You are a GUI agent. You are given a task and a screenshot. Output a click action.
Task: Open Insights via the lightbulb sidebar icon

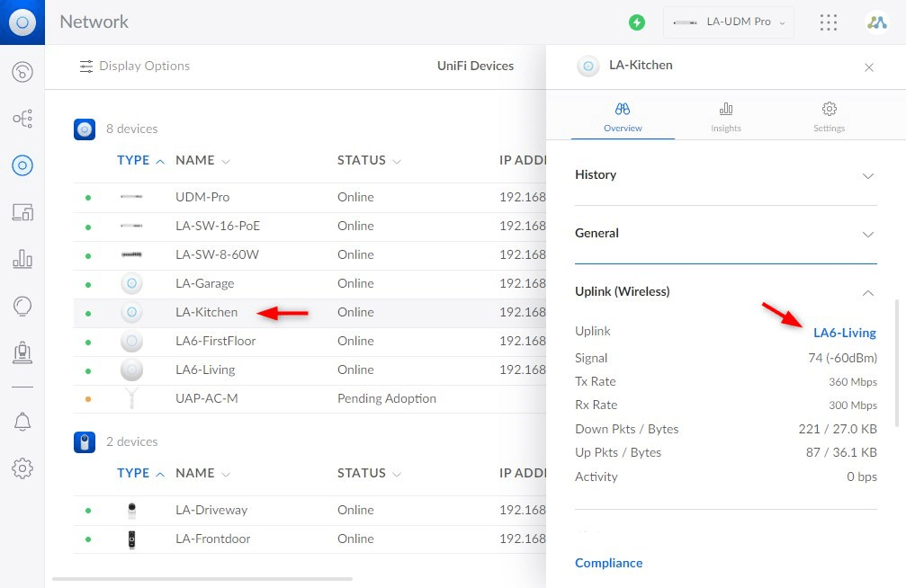tap(22, 306)
